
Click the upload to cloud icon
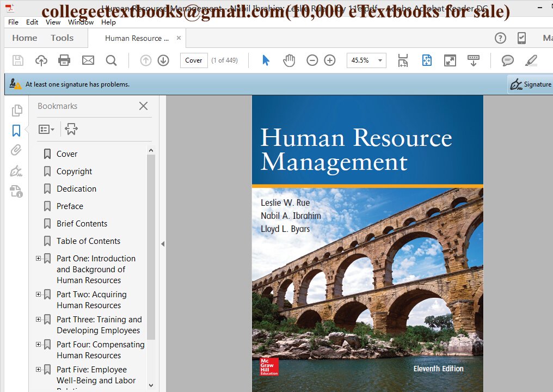pyautogui.click(x=41, y=60)
